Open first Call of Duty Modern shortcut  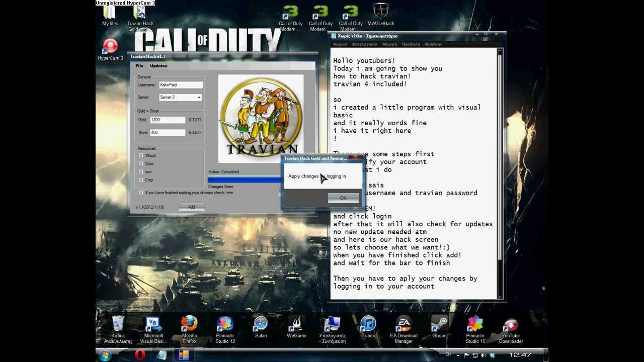[290, 18]
